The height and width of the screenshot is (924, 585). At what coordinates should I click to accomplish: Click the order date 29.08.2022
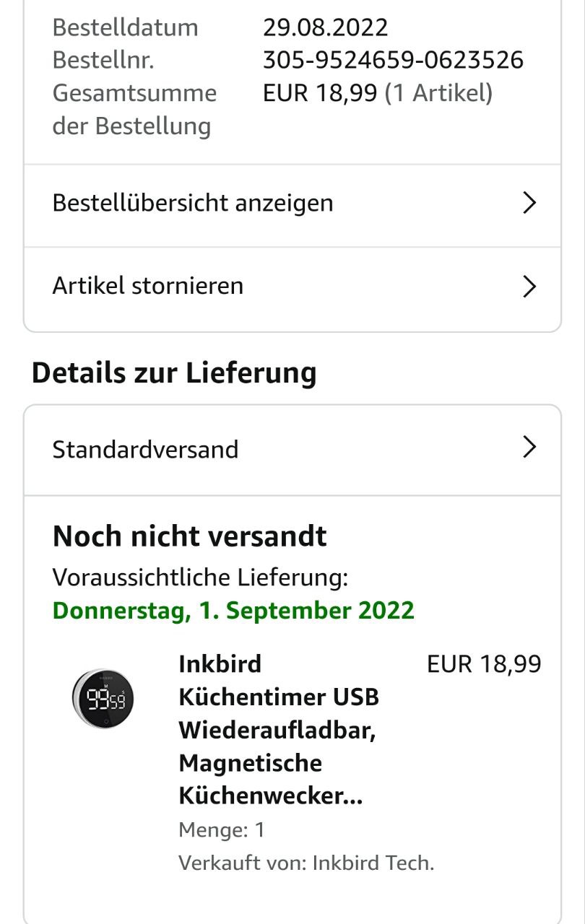[325, 27]
